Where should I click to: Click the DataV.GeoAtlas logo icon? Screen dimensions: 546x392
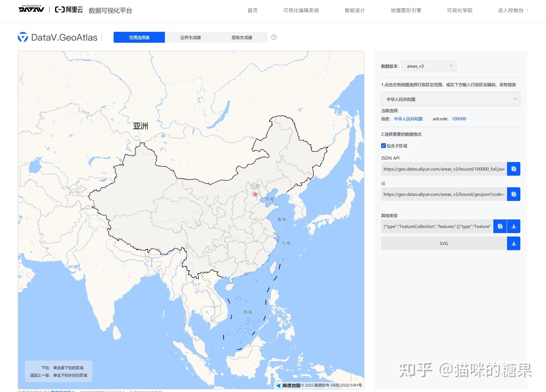pyautogui.click(x=23, y=37)
